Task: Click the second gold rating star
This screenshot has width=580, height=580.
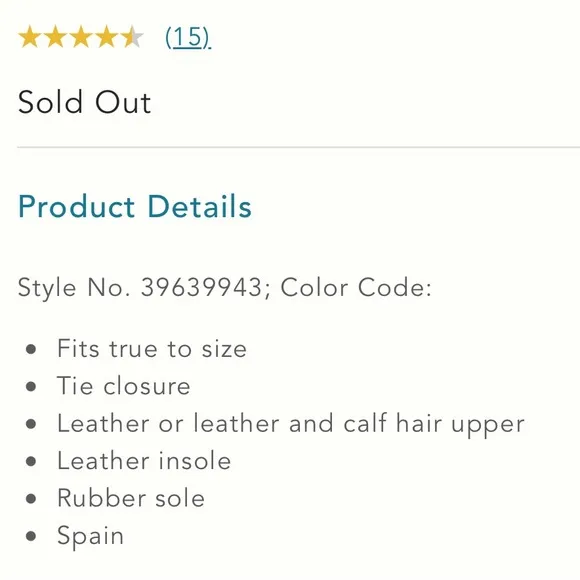Action: click(55, 37)
